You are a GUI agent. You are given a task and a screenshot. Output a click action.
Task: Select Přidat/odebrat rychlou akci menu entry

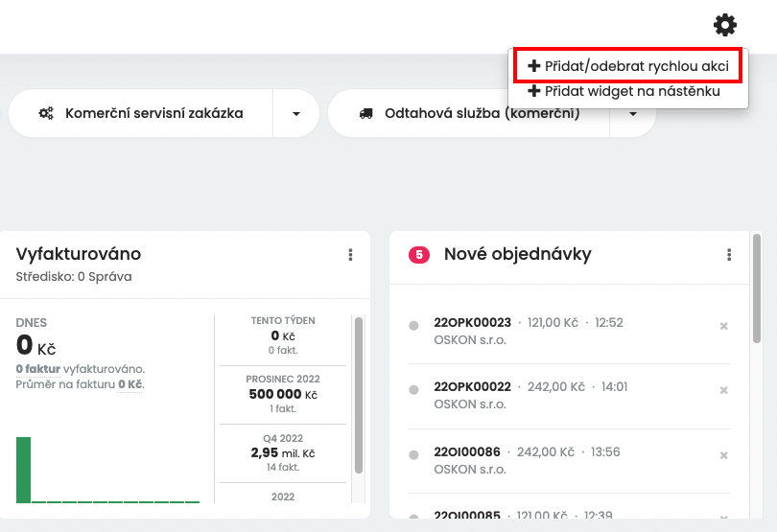click(x=628, y=66)
